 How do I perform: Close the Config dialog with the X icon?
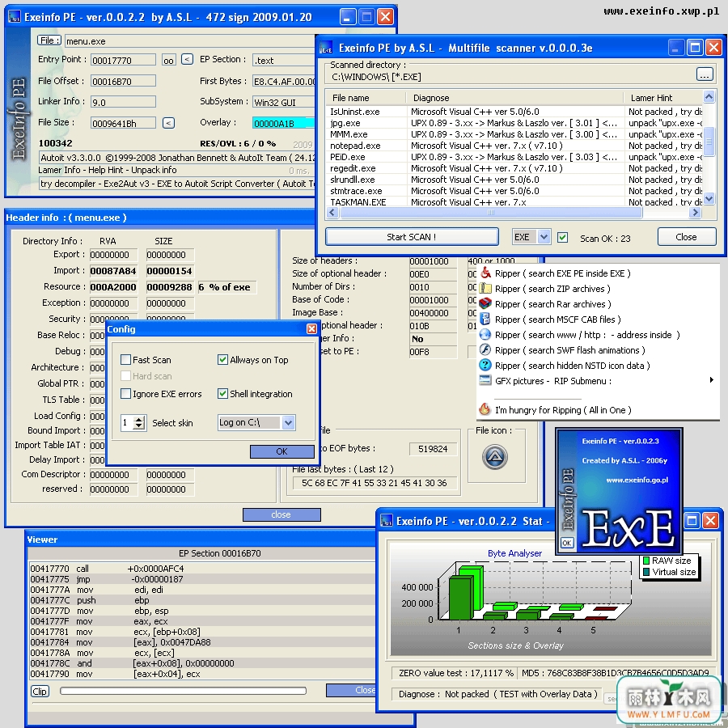pos(311,328)
